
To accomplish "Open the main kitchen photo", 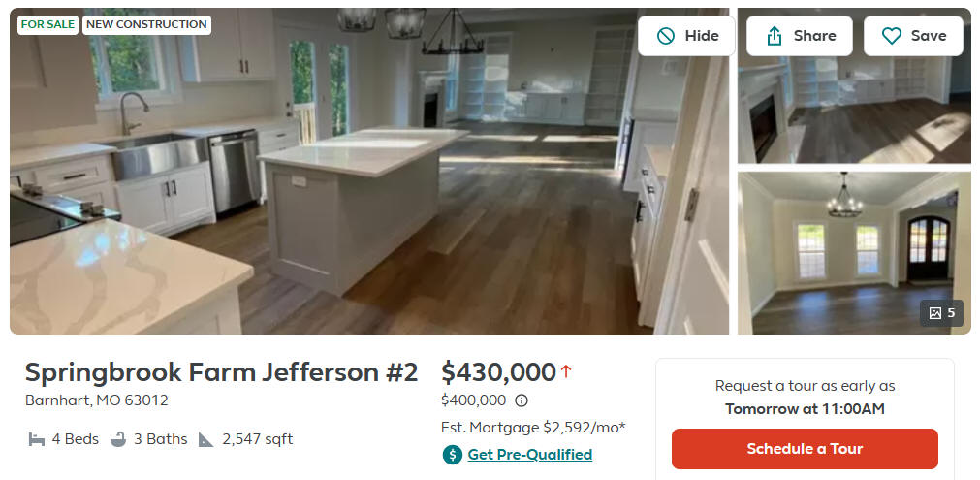I will [368, 172].
